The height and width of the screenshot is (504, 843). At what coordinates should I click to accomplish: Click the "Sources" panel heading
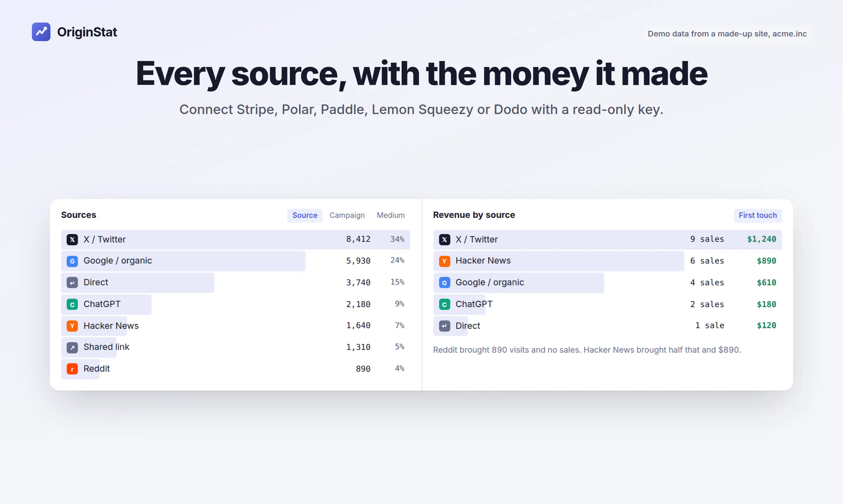[79, 215]
